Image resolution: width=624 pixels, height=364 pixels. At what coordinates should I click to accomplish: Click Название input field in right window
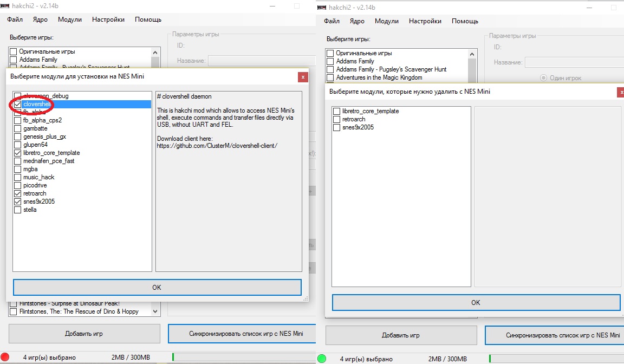point(574,62)
